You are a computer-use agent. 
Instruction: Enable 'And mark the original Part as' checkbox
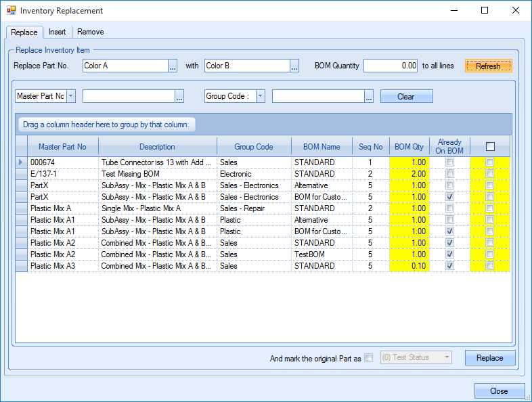point(368,358)
